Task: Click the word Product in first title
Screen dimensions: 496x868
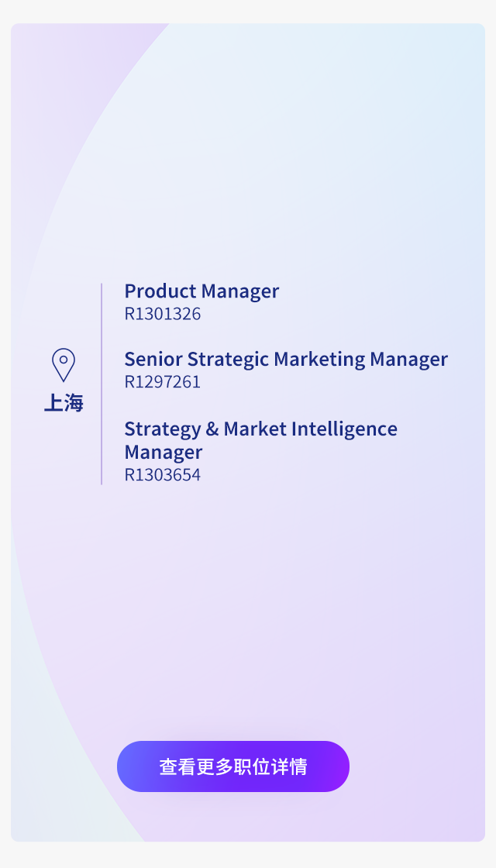Action: pyautogui.click(x=160, y=291)
